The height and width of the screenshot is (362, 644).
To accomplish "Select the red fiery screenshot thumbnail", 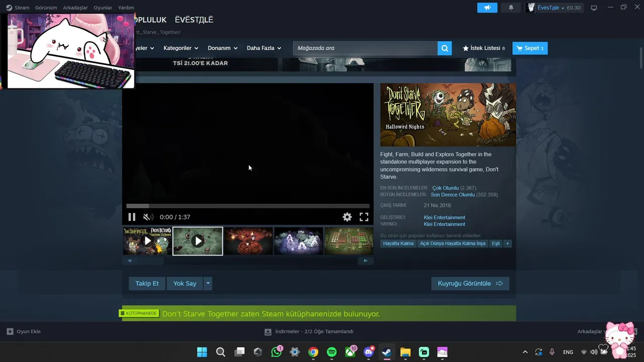I will tap(248, 241).
